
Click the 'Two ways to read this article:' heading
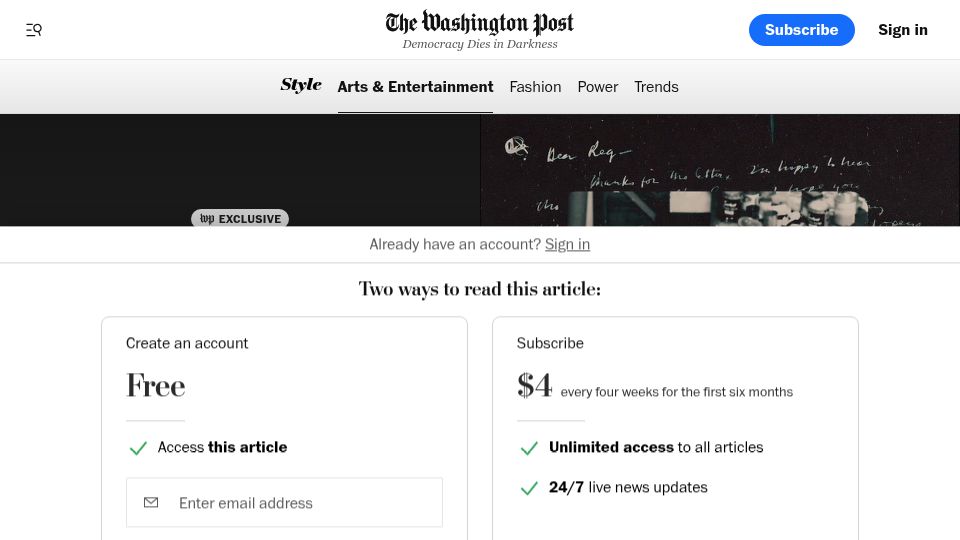[x=480, y=289]
